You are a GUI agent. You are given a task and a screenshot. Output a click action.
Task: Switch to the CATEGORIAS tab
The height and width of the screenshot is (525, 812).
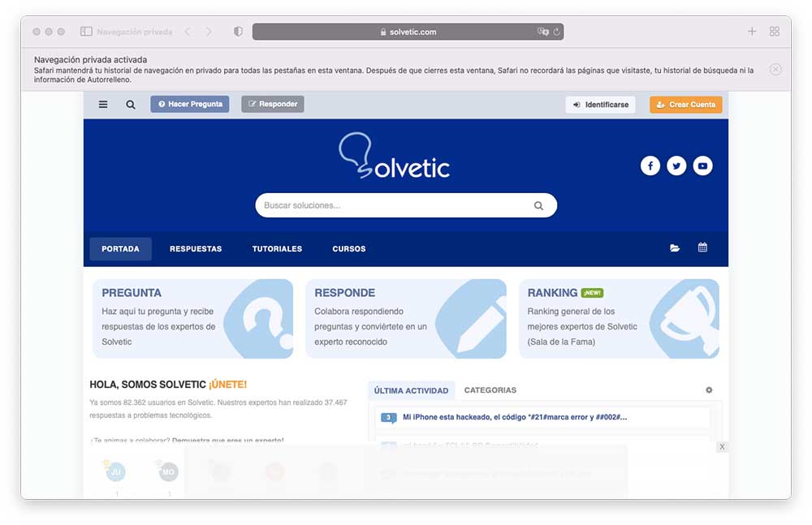(x=490, y=389)
